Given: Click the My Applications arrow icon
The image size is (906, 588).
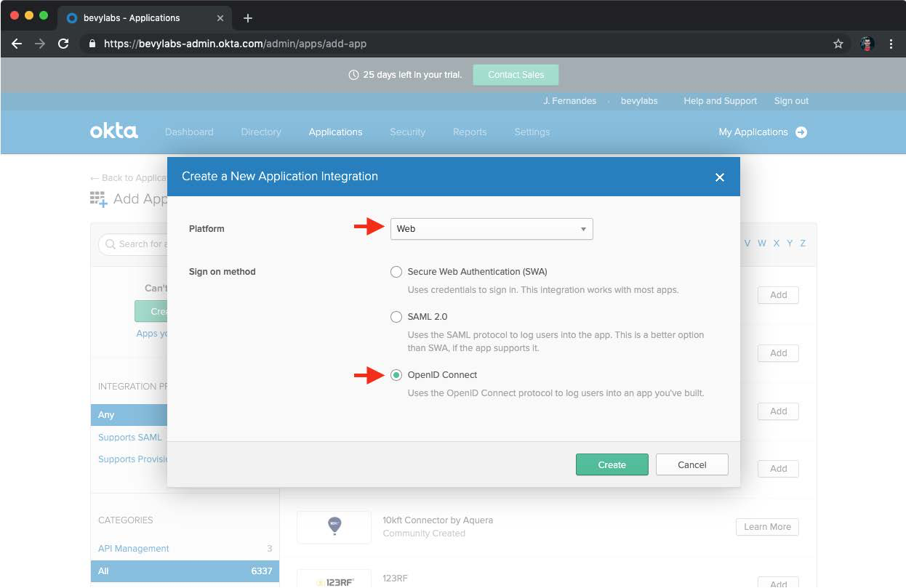Looking at the screenshot, I should click(801, 132).
